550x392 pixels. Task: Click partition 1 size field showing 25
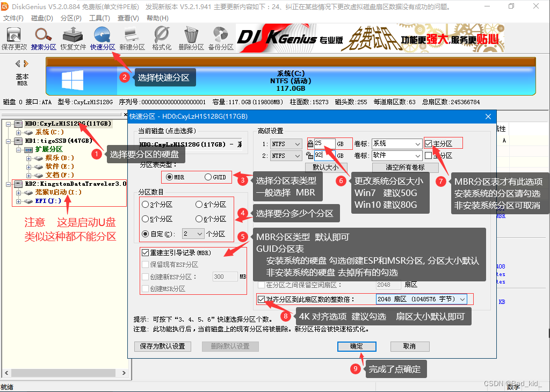(x=324, y=143)
